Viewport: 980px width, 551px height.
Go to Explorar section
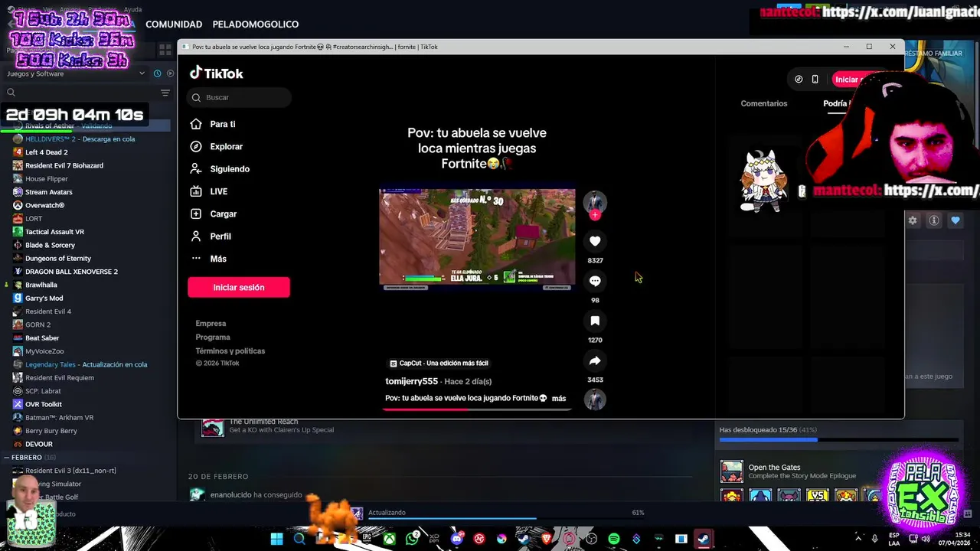[226, 146]
